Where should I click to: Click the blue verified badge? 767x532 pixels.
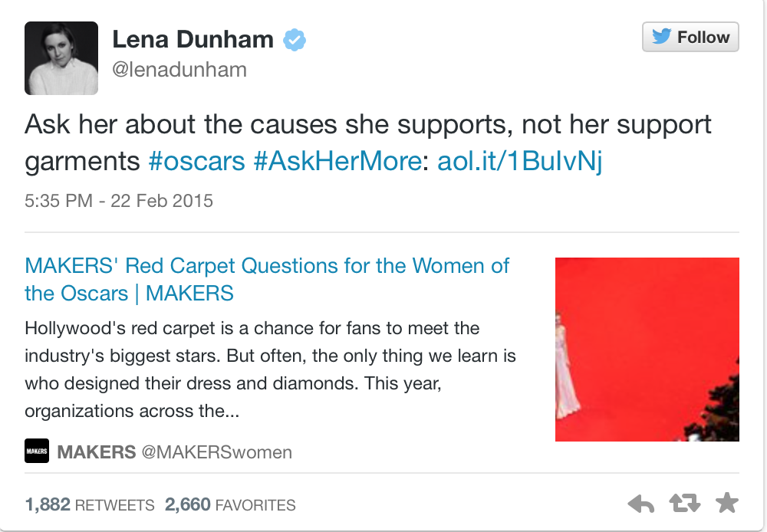pyautogui.click(x=295, y=40)
